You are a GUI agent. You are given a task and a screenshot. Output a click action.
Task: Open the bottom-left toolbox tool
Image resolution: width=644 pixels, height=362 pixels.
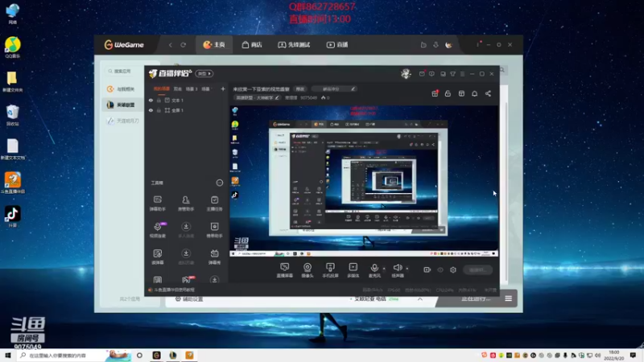[158, 280]
